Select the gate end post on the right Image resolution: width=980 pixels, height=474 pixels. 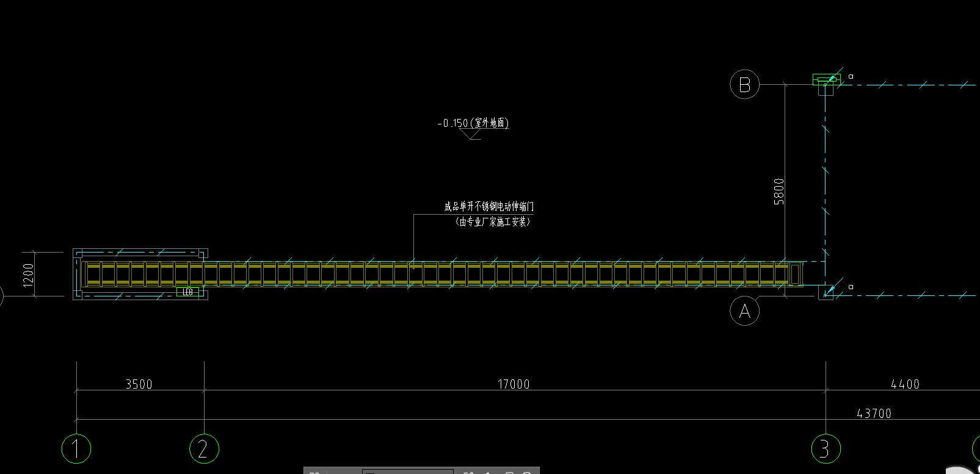[x=795, y=273]
